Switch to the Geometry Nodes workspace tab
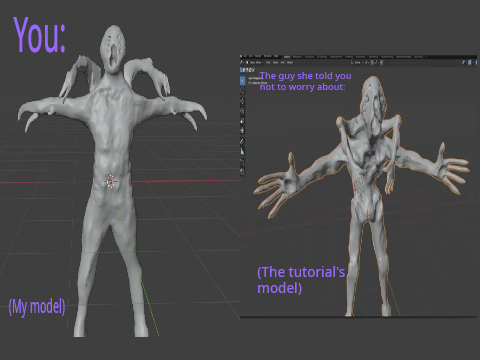The height and width of the screenshot is (360, 480). (404, 57)
